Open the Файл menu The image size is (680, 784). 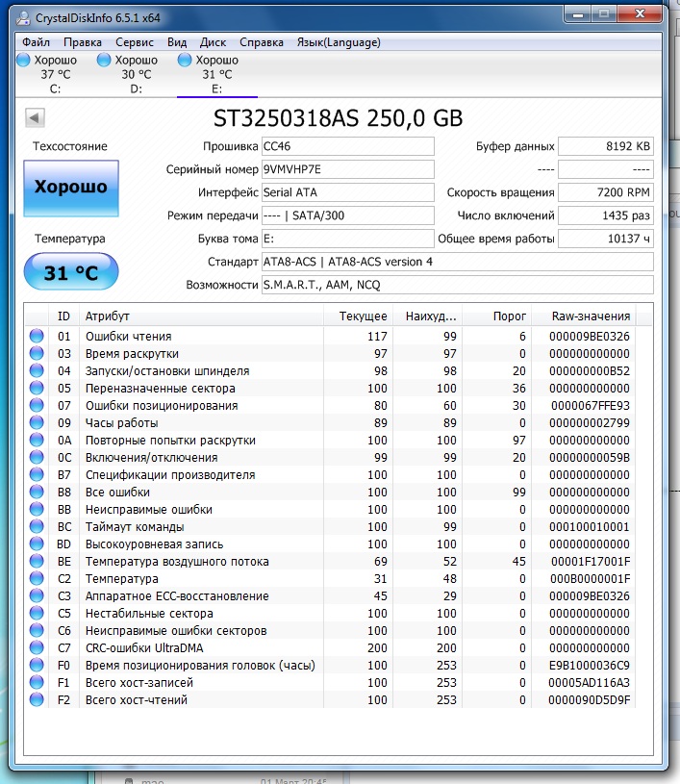click(x=36, y=42)
